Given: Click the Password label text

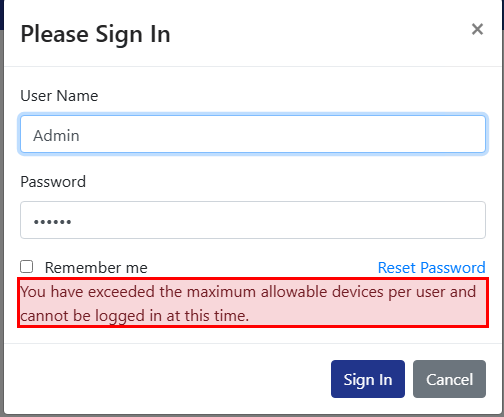Looking at the screenshot, I should pyautogui.click(x=53, y=182).
